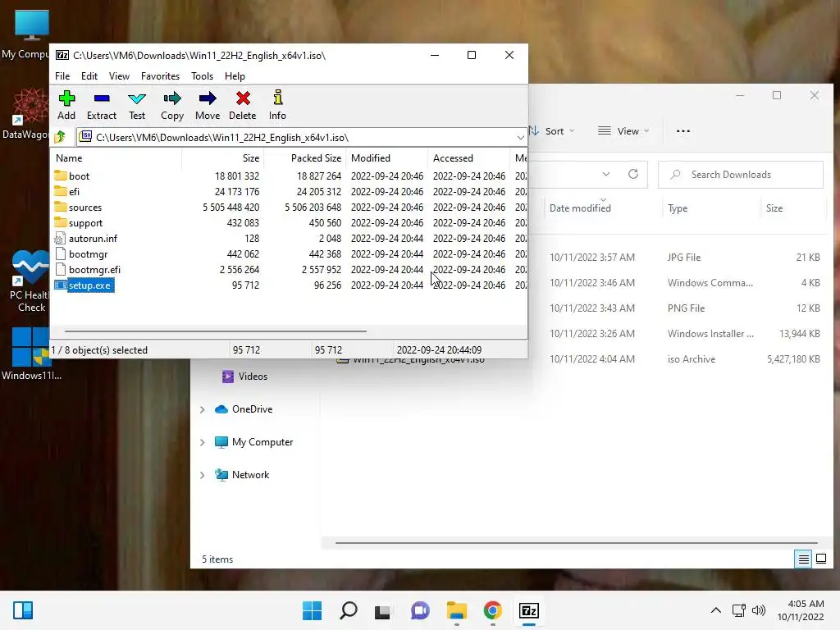Screen dimensions: 840x630
Task: Refresh the Downloads folder in Explorer
Action: click(x=633, y=174)
